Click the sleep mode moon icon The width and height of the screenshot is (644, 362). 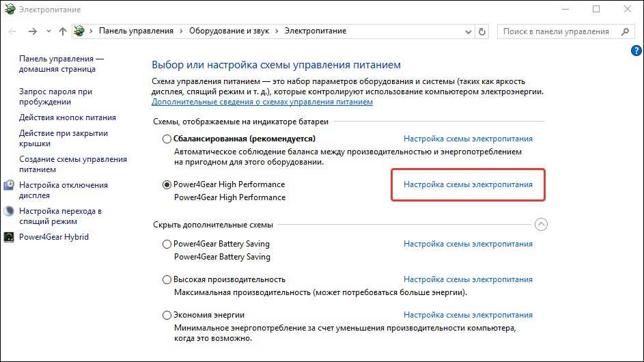pyautogui.click(x=9, y=211)
